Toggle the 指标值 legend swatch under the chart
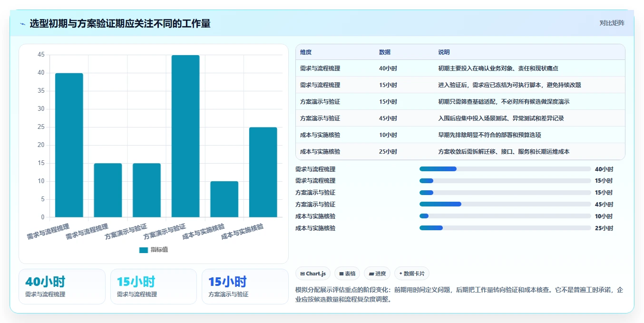 (x=144, y=250)
